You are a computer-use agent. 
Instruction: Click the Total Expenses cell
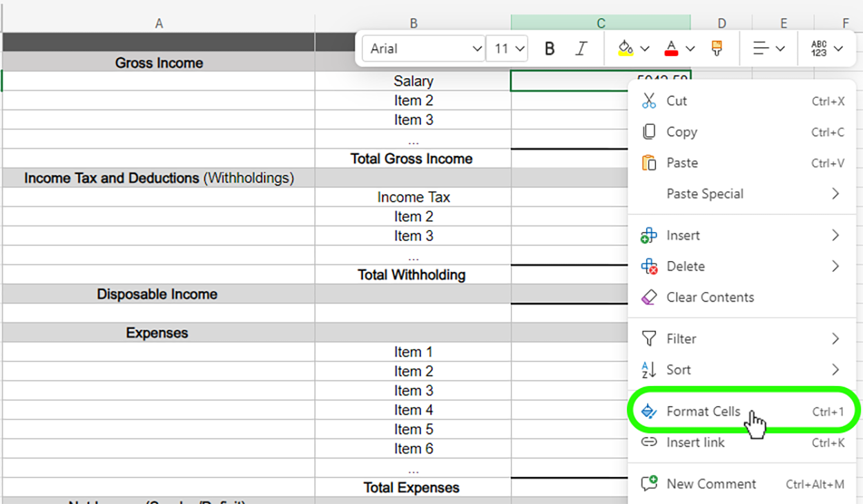click(x=414, y=487)
